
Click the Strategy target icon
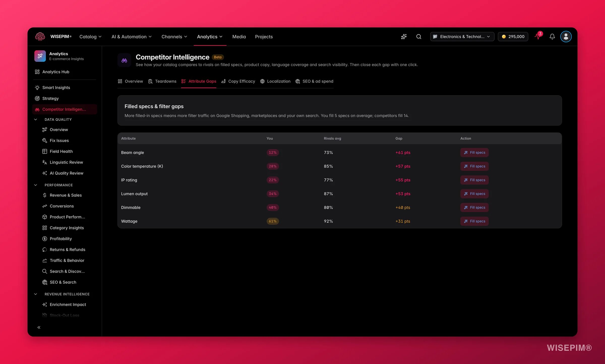point(37,98)
